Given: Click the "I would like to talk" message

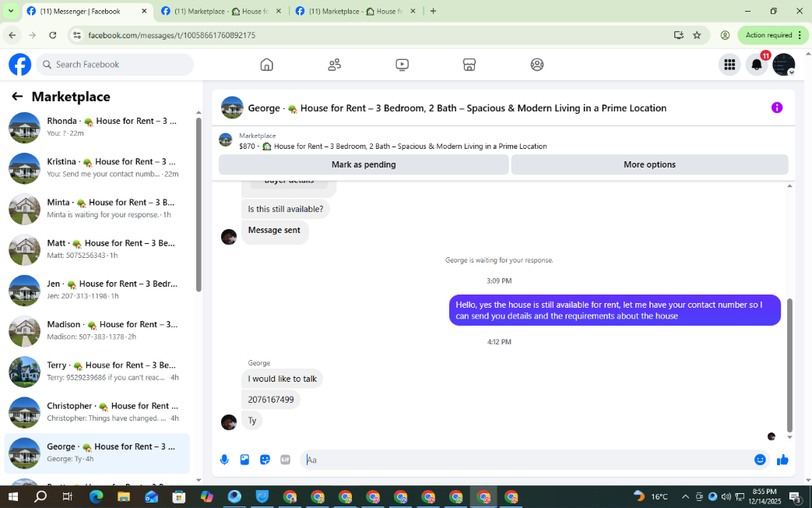Looking at the screenshot, I should 283,379.
